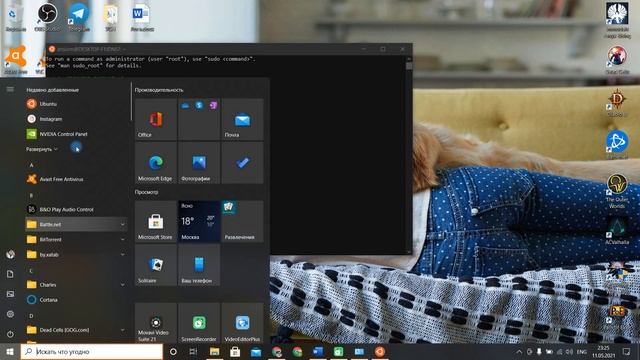This screenshot has width=640, height=360.
Task: Open the Фотографии photos tile
Action: coord(199,163)
